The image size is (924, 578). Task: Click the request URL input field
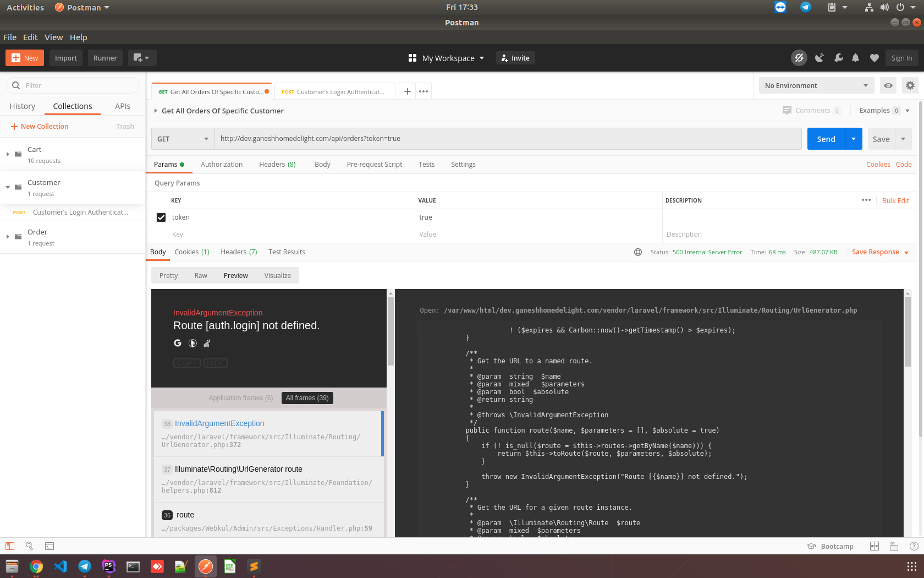click(508, 139)
